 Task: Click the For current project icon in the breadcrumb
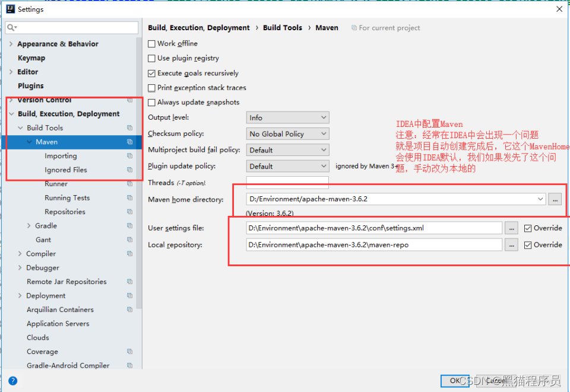tap(354, 28)
